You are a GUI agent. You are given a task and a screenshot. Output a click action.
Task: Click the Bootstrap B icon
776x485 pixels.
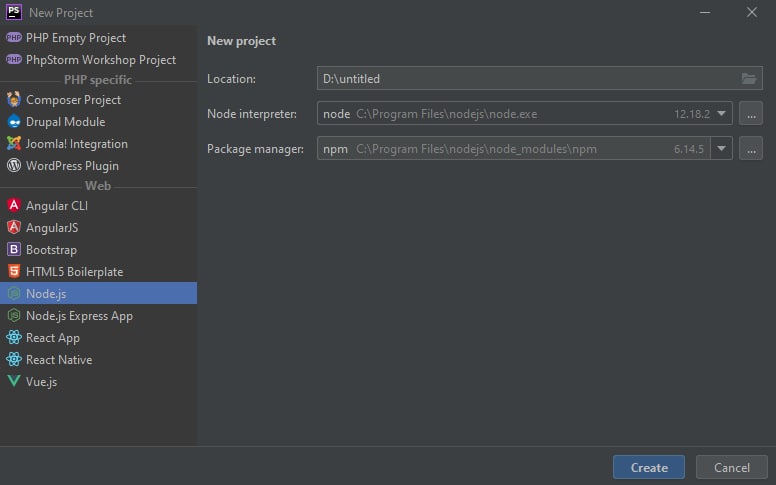[x=14, y=249]
